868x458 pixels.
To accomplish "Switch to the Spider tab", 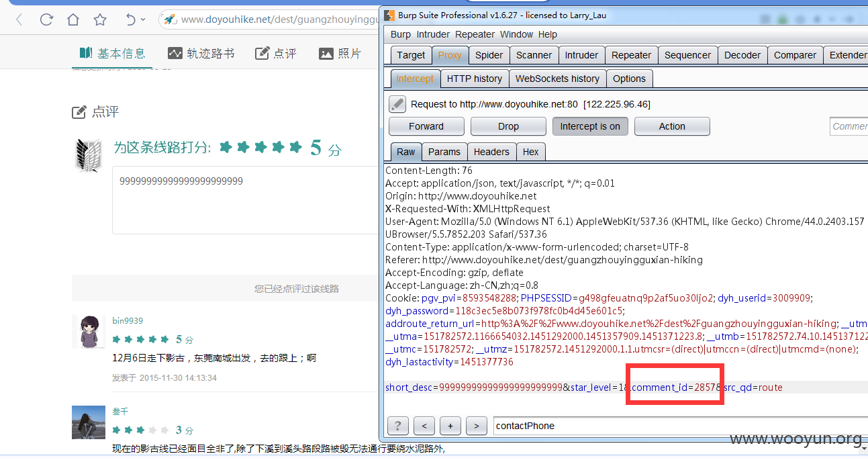I will 489,55.
